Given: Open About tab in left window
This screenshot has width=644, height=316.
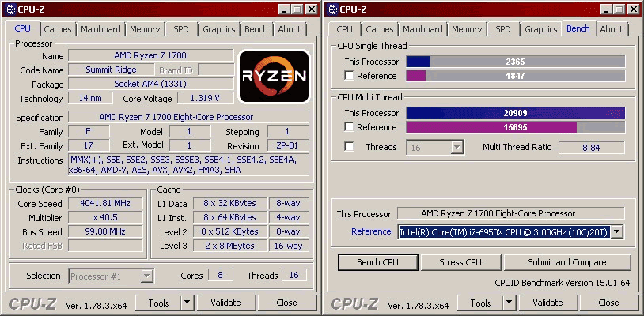Looking at the screenshot, I should [290, 29].
